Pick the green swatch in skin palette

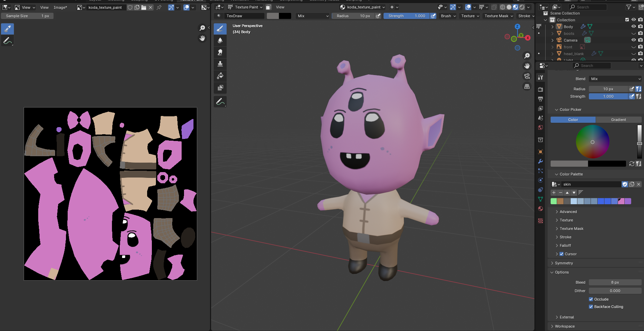(554, 201)
